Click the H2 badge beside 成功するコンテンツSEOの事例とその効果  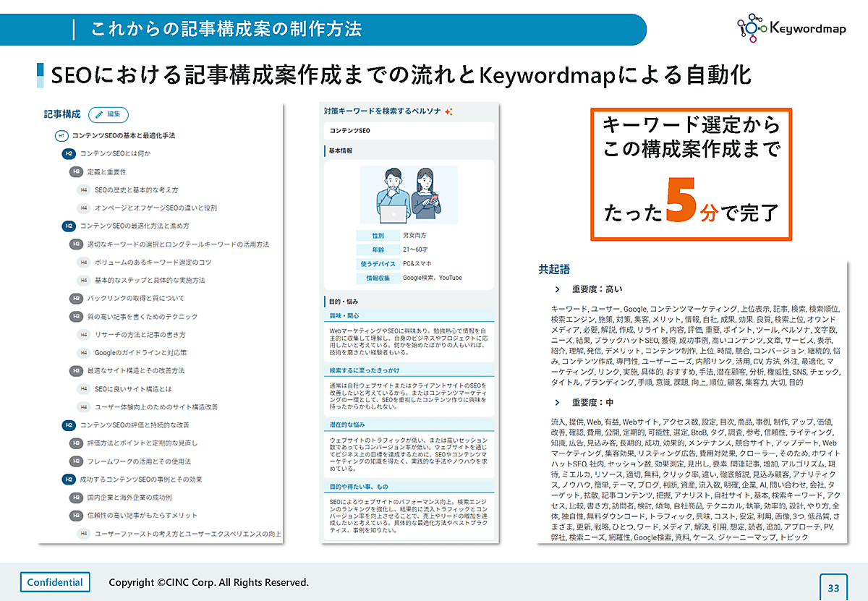[69, 479]
